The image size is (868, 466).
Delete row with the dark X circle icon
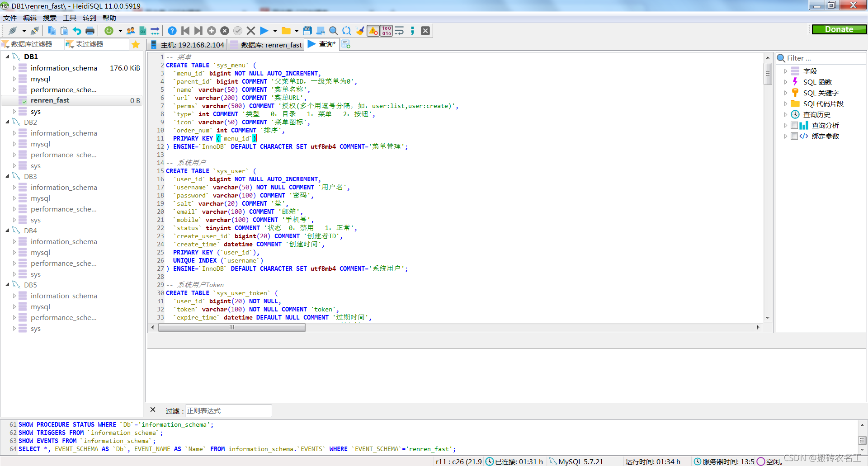coord(225,31)
